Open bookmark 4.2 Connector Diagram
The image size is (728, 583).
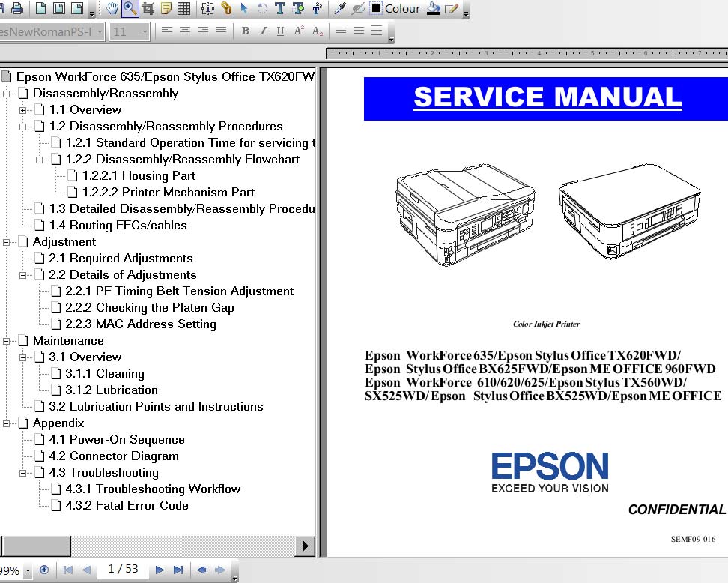coord(114,456)
